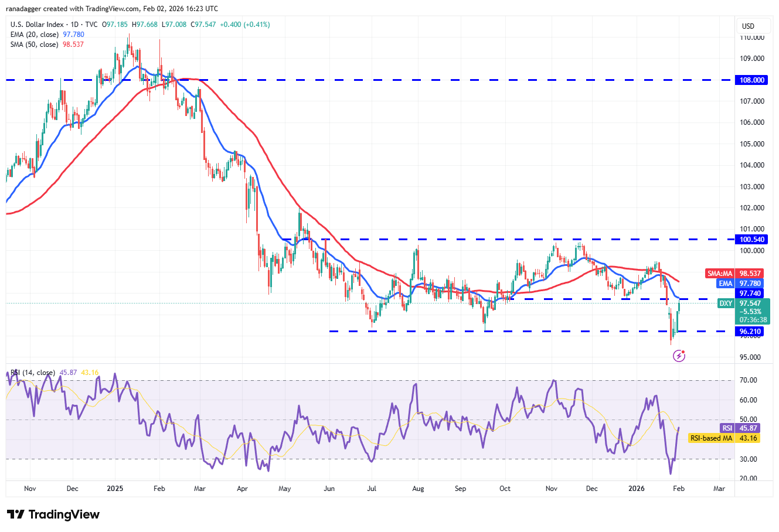
Task: Select the SMA (50, close) legend entry
Action: tap(36, 45)
